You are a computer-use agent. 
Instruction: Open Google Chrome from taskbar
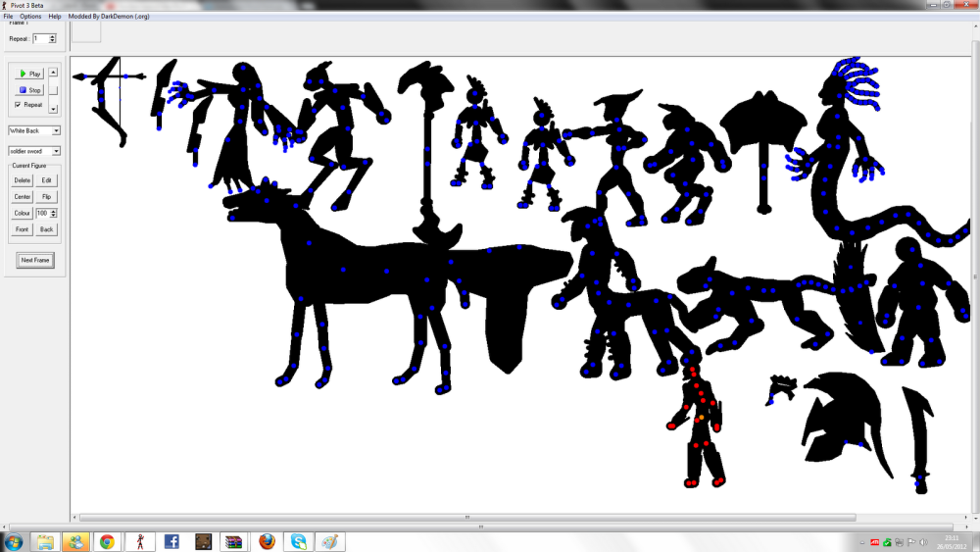(x=108, y=542)
